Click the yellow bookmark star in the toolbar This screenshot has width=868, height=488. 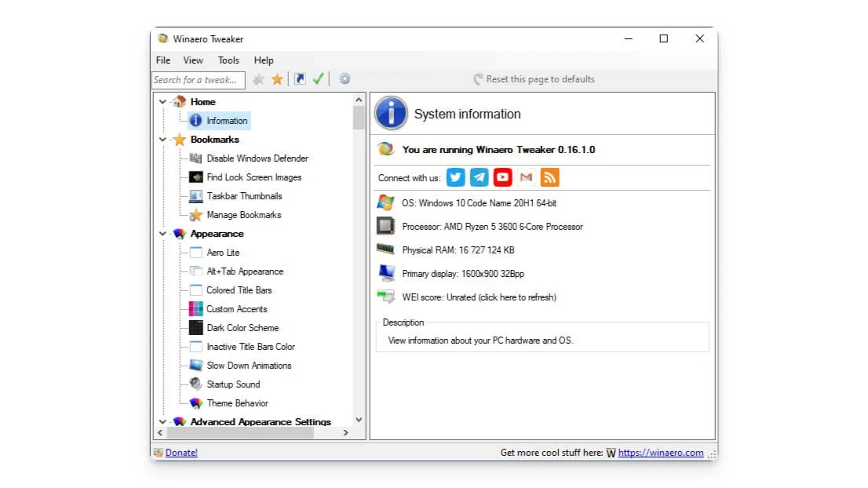(x=278, y=78)
